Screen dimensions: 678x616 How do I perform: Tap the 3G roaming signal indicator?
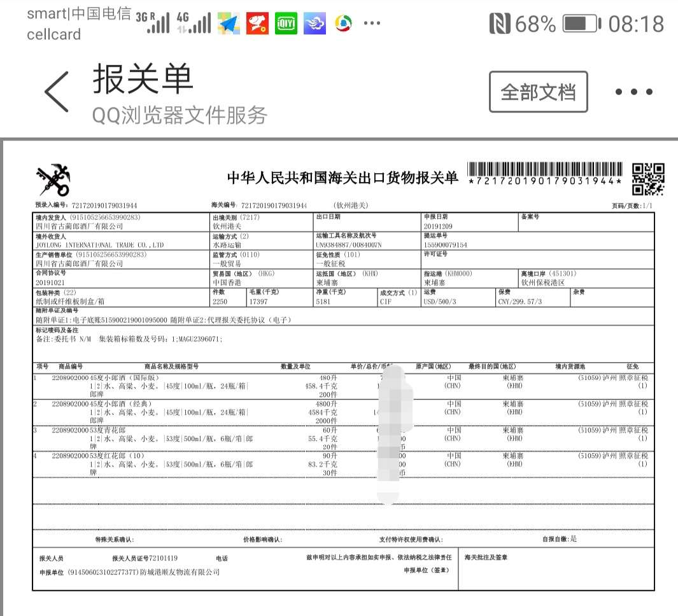tap(152, 22)
